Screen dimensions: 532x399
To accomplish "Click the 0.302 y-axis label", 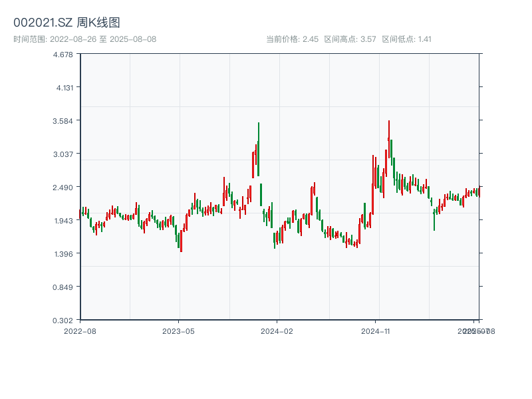I will (x=63, y=321).
